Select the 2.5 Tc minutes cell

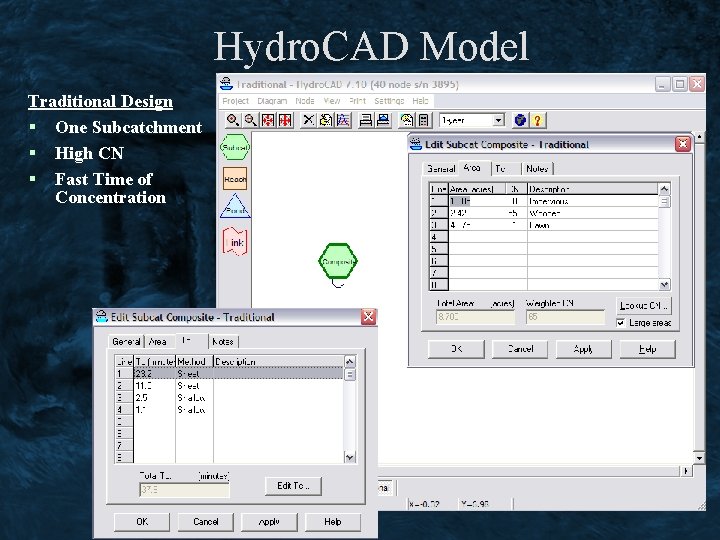(155, 398)
